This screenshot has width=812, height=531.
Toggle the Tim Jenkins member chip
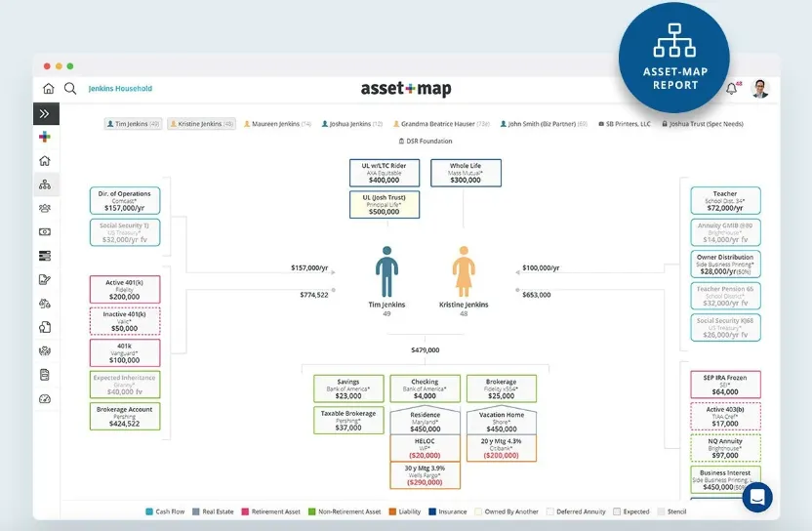(133, 124)
